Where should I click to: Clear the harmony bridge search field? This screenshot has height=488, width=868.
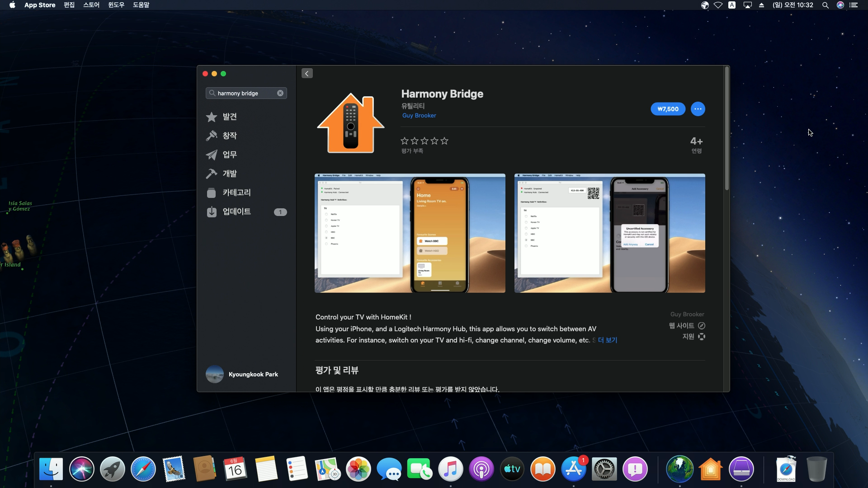point(280,93)
